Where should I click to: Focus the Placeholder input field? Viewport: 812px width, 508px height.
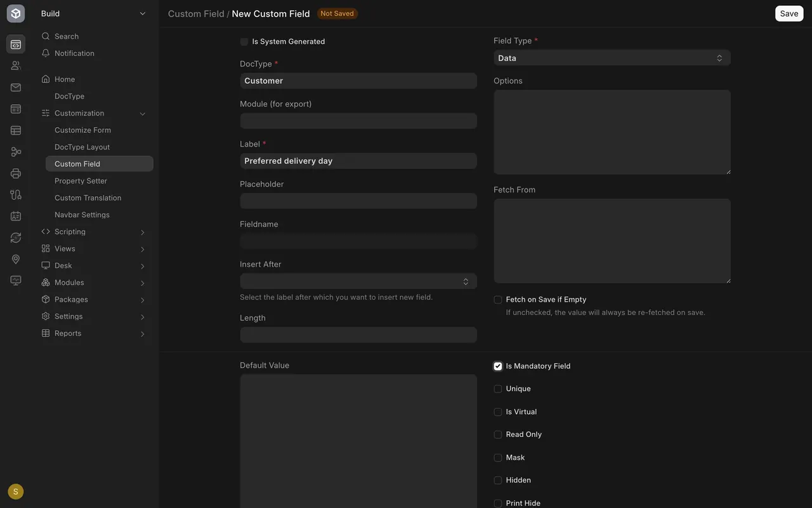click(x=358, y=201)
